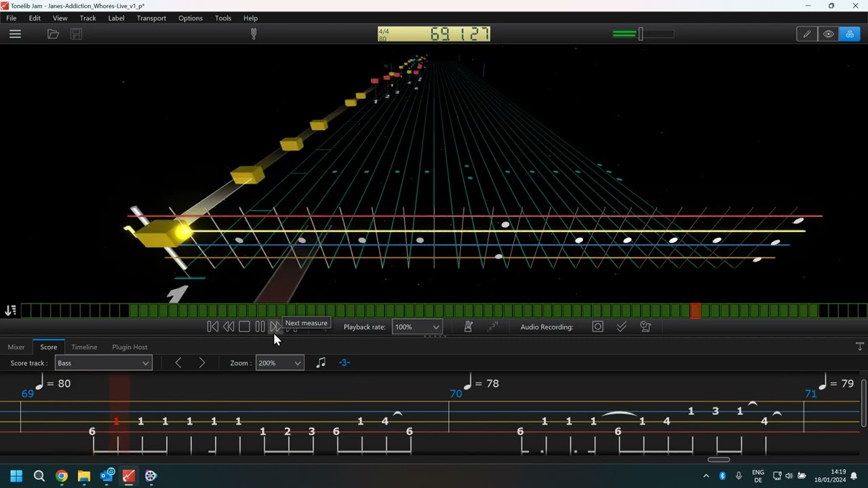Open the score Zoom dropdown

279,363
